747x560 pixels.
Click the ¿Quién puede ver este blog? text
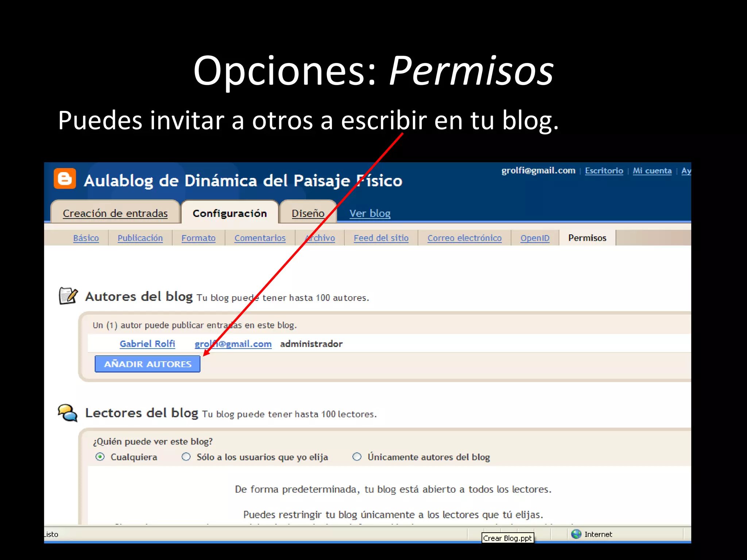pyautogui.click(x=153, y=442)
